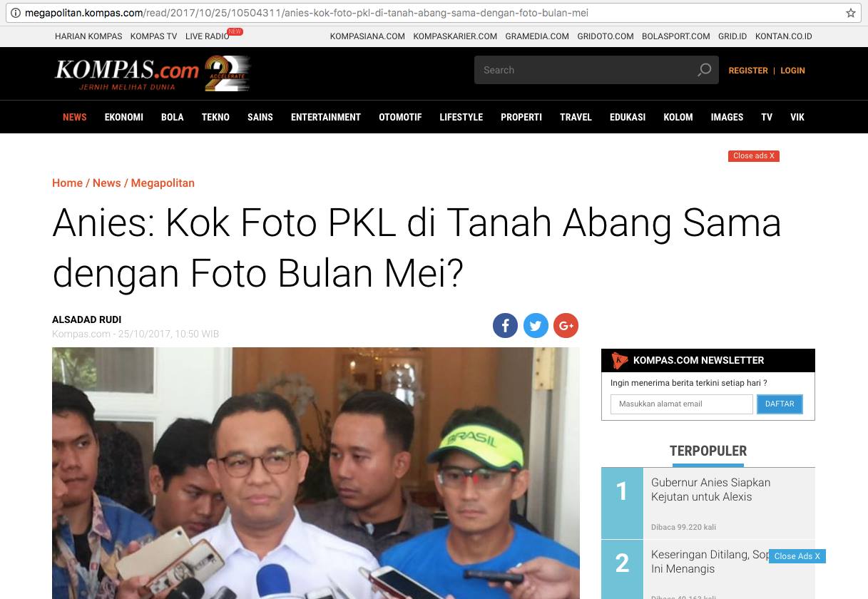This screenshot has width=868, height=599.
Task: Click into the Search box
Action: (585, 70)
